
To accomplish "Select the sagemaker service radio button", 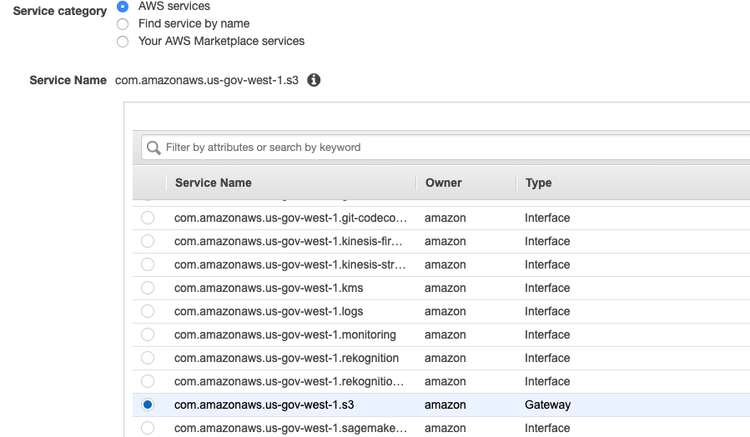I will click(x=148, y=428).
